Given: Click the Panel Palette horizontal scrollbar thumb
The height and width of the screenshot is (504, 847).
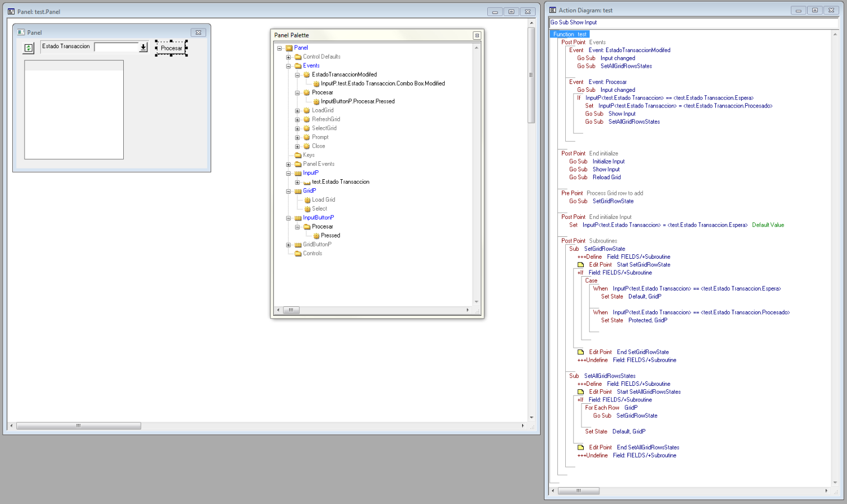Looking at the screenshot, I should pyautogui.click(x=291, y=310).
